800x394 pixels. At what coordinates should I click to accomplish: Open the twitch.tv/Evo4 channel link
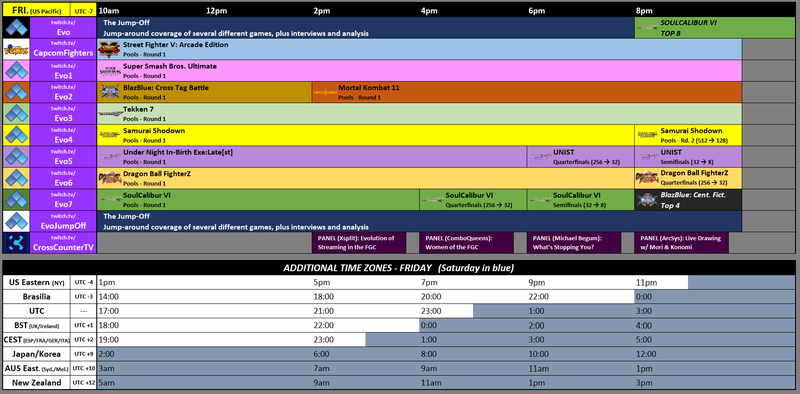click(x=63, y=135)
